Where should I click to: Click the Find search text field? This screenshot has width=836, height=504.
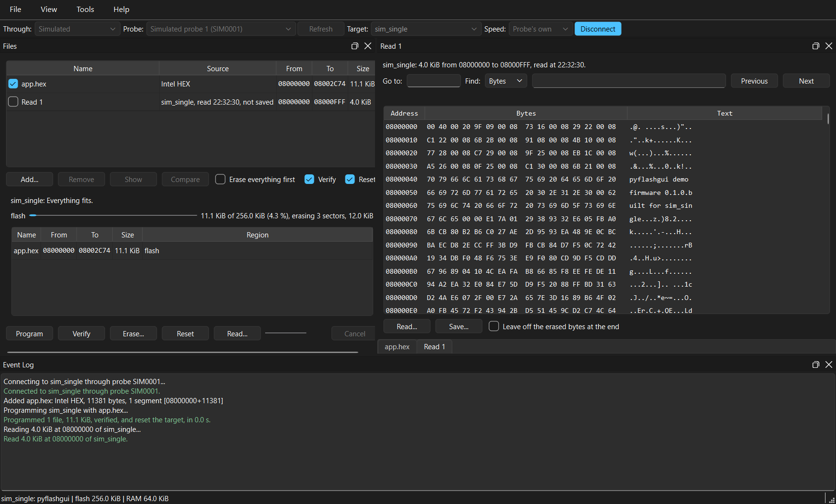click(x=629, y=81)
